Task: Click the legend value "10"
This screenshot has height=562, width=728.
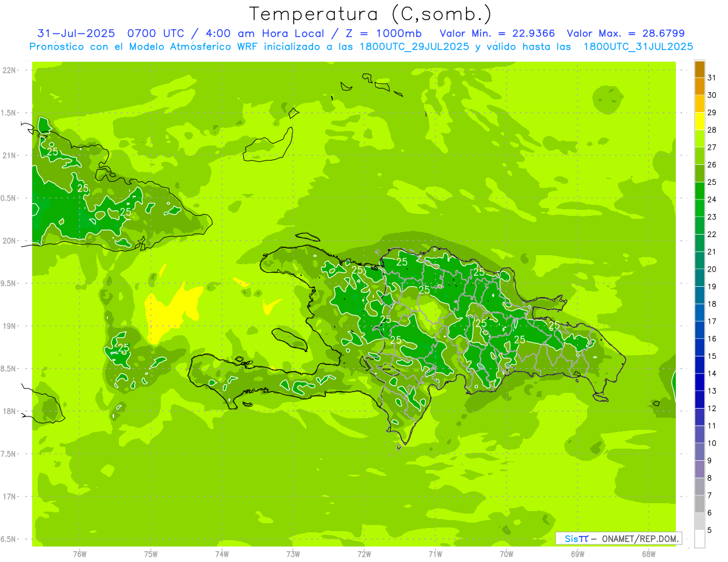Action: [712, 443]
